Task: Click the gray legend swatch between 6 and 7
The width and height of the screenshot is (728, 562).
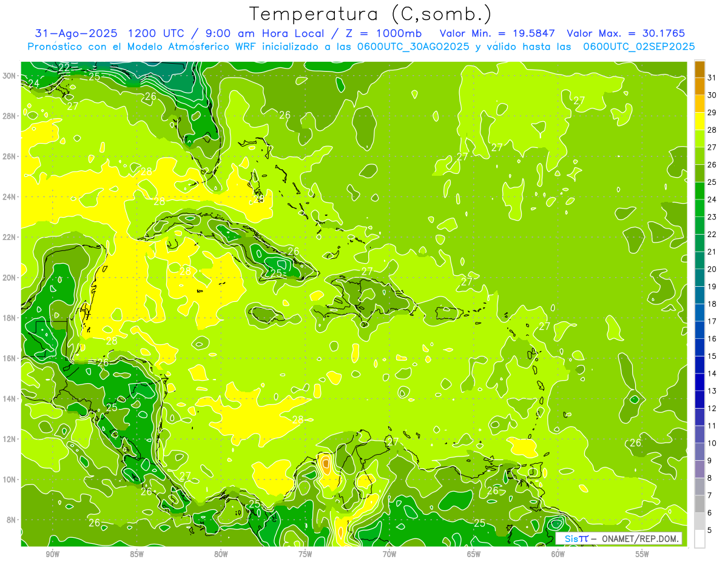Action: 699,504
